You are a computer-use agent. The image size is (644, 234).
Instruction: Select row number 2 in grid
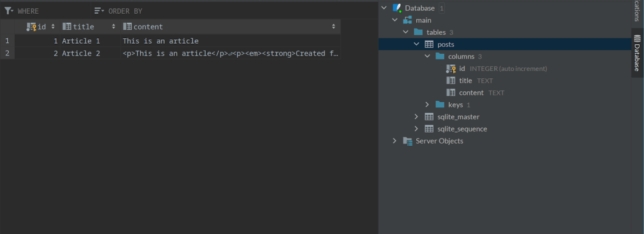[7, 54]
